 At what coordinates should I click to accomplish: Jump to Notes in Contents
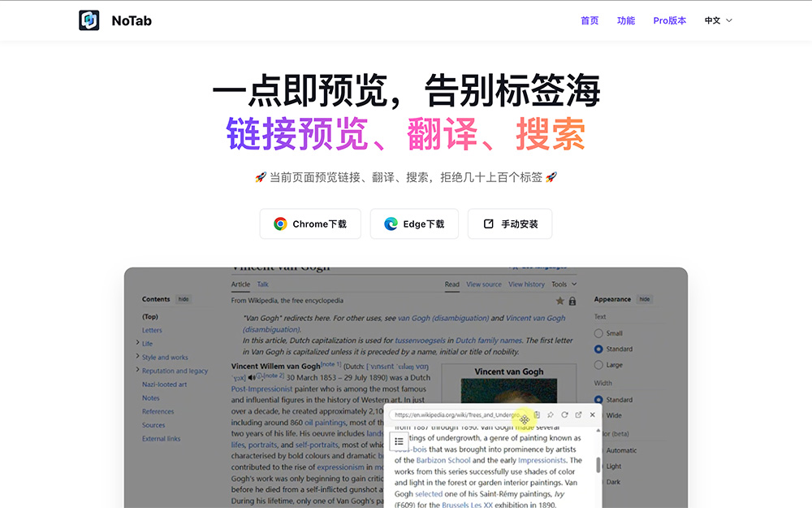(x=151, y=397)
